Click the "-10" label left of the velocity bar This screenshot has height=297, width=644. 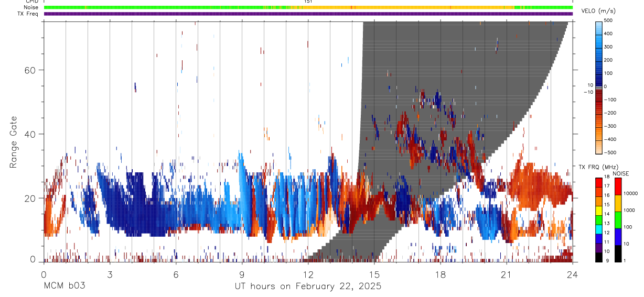[x=587, y=92]
